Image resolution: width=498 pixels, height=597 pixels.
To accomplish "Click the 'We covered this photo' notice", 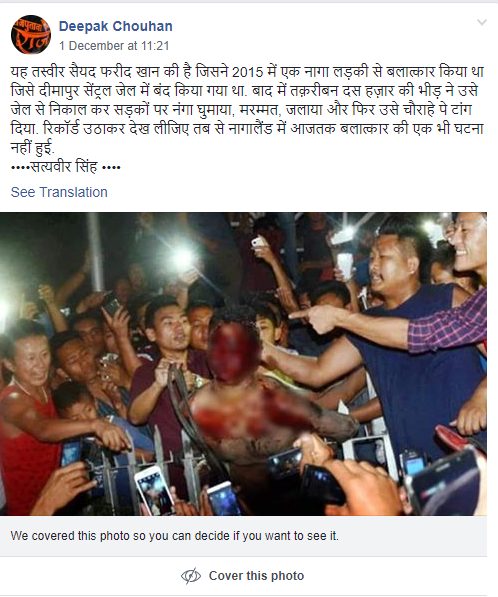I will coord(174,536).
